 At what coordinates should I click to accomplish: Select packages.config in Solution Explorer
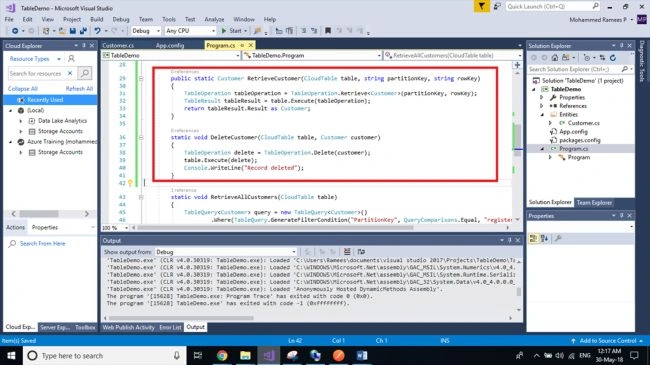pyautogui.click(x=580, y=140)
